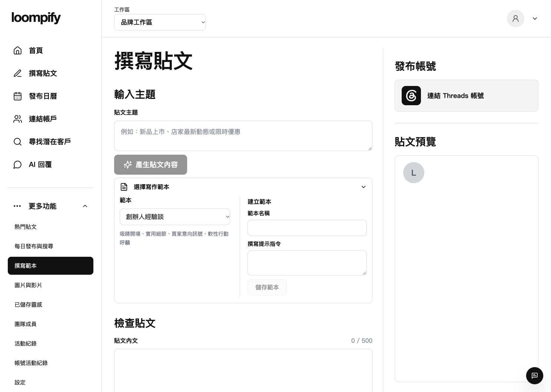The height and width of the screenshot is (392, 551).
Task: Focus the 撰寫提示指令 text area
Action: point(307,263)
